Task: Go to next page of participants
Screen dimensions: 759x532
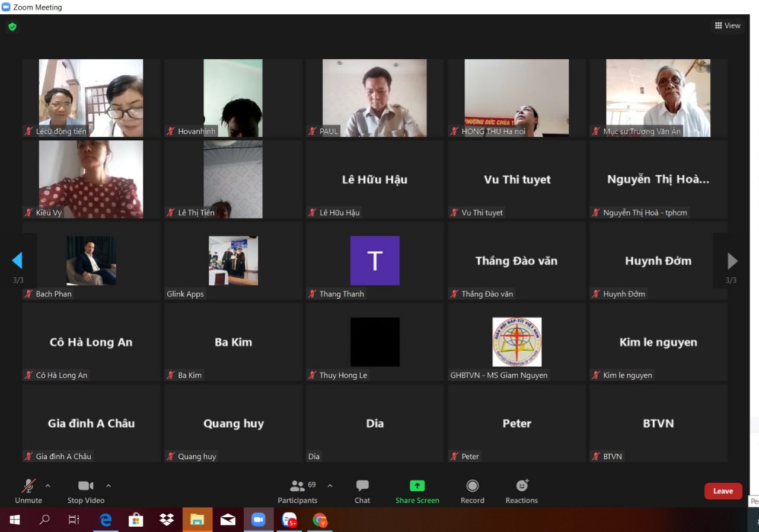Action: click(732, 261)
